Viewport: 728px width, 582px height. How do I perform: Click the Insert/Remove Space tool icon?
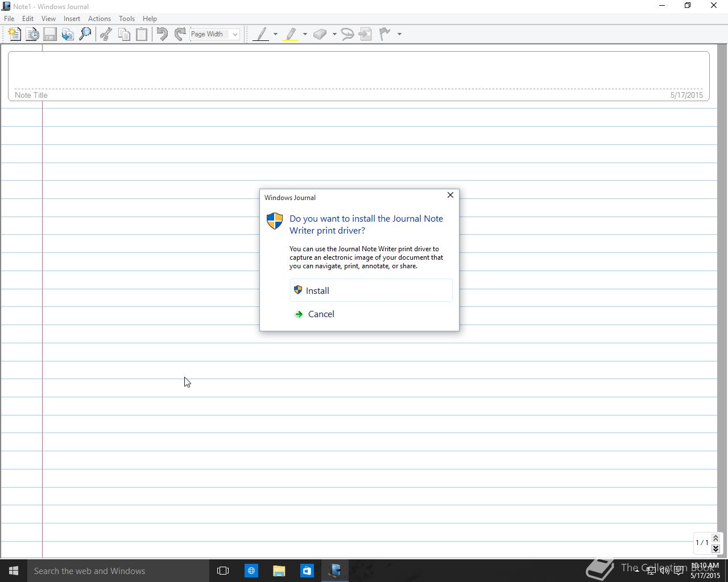[366, 34]
